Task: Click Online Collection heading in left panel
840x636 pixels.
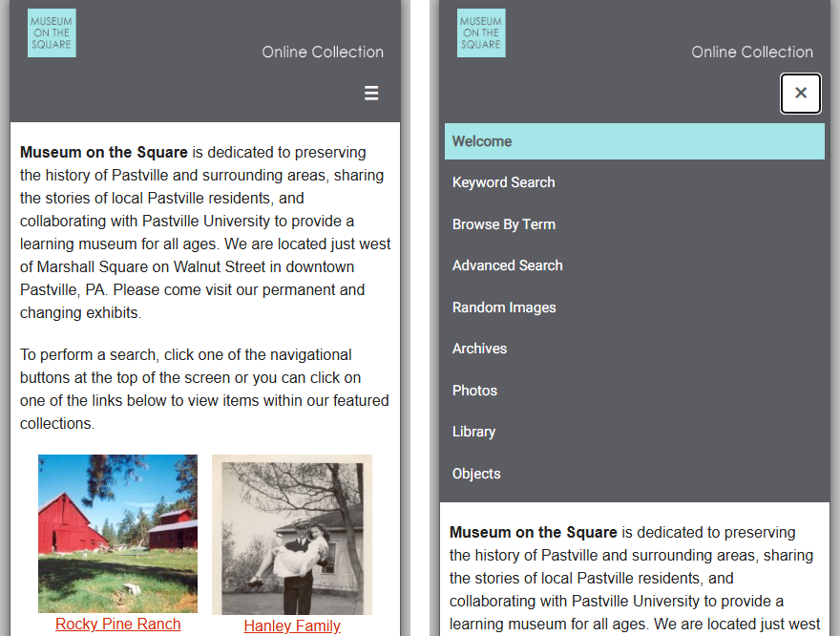Action: point(323,52)
